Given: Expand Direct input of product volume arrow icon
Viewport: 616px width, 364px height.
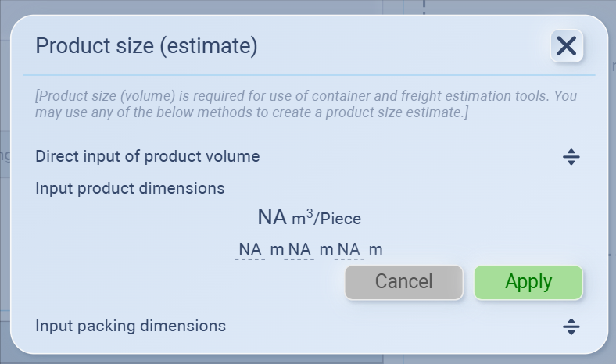Looking at the screenshot, I should [x=571, y=157].
